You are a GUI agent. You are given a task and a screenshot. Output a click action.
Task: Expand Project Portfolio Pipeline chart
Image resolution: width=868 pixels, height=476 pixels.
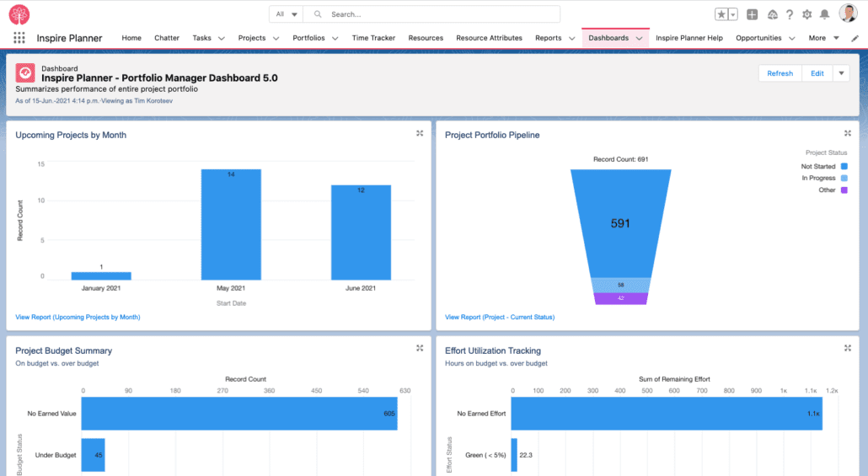click(x=848, y=133)
